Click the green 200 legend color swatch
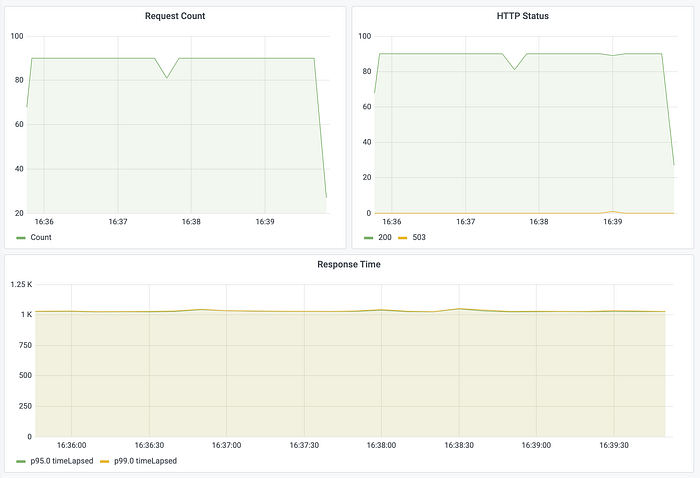700x478 pixels. tap(368, 238)
